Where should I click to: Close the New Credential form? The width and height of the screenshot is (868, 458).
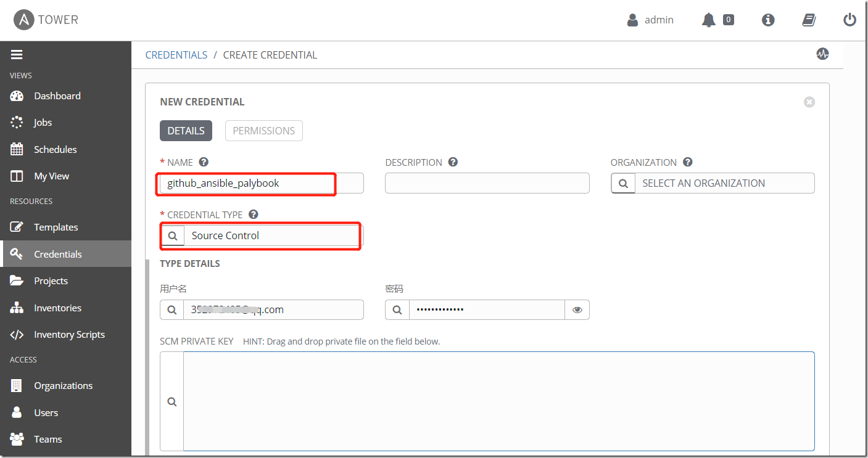809,102
